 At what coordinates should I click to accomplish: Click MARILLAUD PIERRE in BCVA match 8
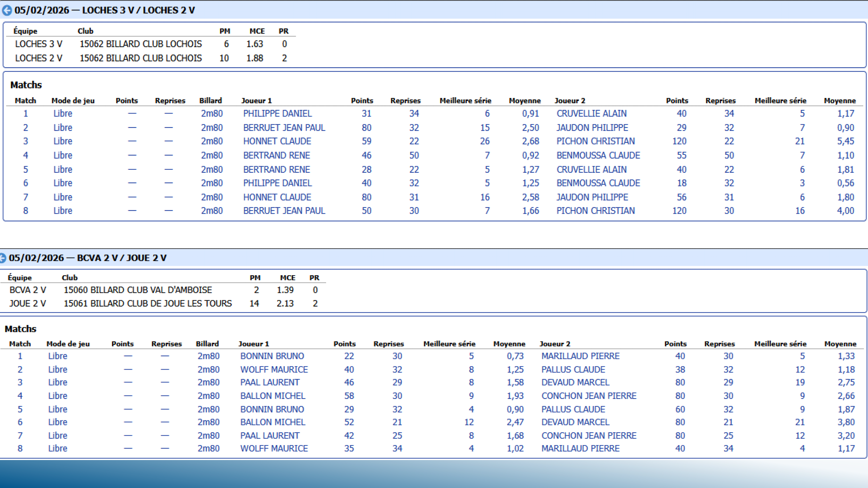click(x=580, y=448)
